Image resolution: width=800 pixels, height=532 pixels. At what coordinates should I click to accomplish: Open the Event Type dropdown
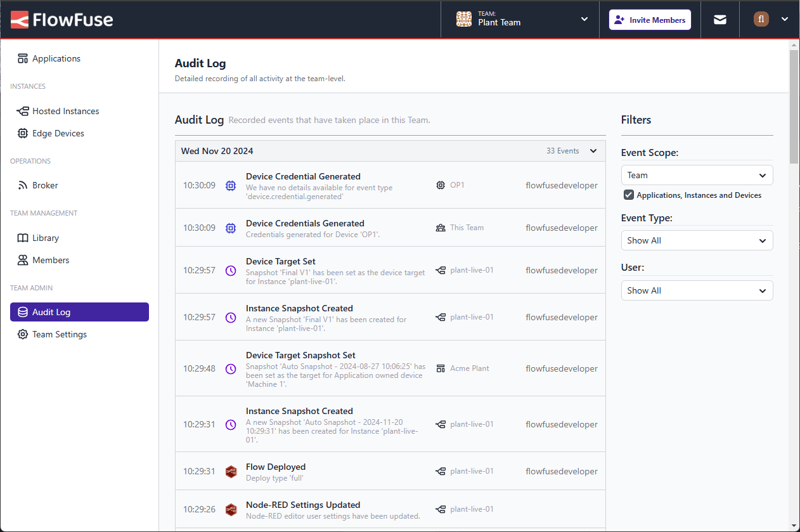(697, 240)
